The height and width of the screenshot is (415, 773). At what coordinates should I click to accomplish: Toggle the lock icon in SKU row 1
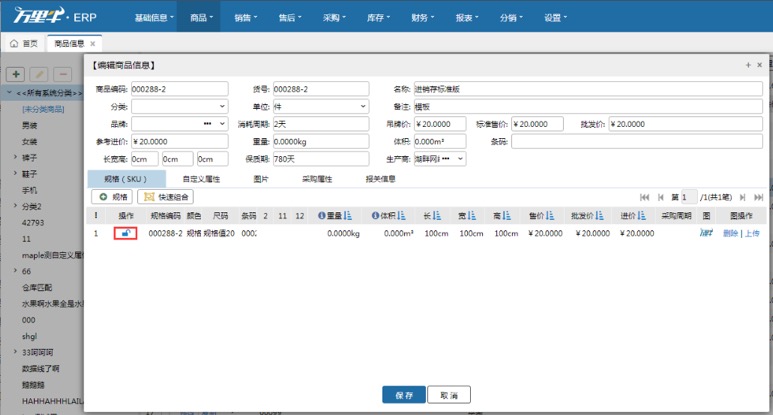[x=126, y=233]
